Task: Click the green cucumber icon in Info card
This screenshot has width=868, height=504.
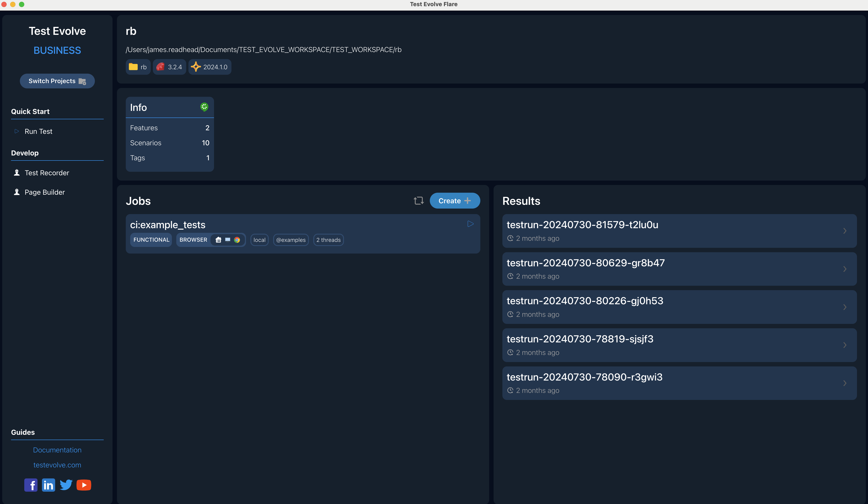Action: (204, 107)
